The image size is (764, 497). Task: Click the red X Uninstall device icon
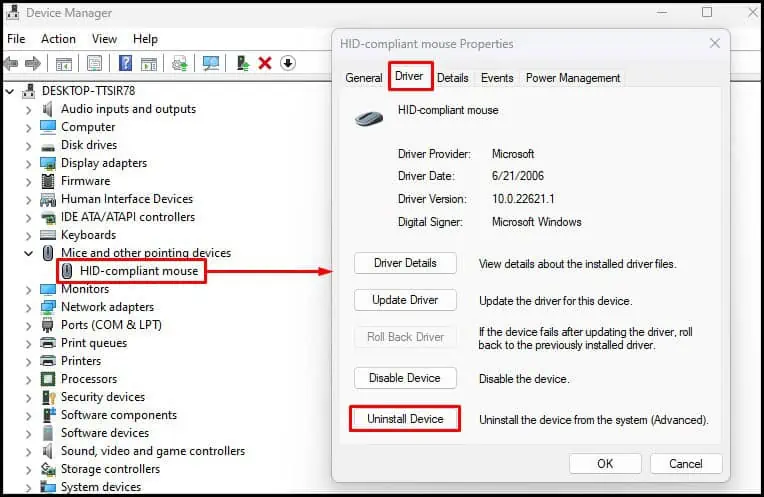pos(265,63)
